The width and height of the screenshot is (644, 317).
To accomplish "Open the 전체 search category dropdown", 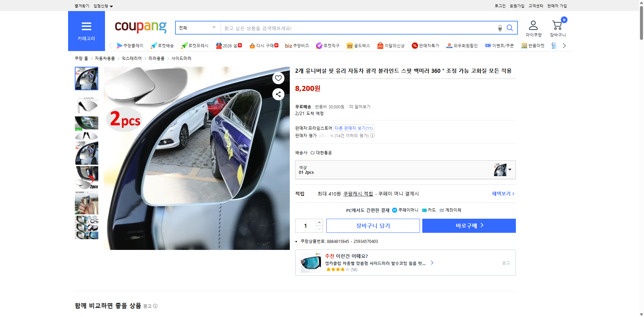I will (198, 28).
